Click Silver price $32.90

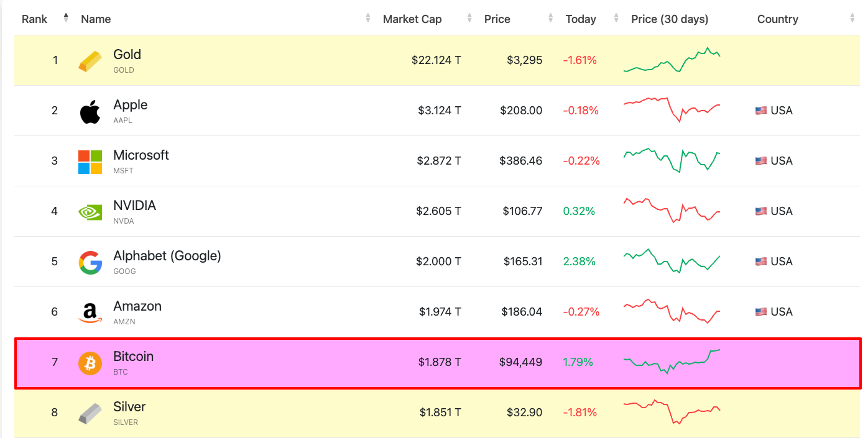[525, 413]
